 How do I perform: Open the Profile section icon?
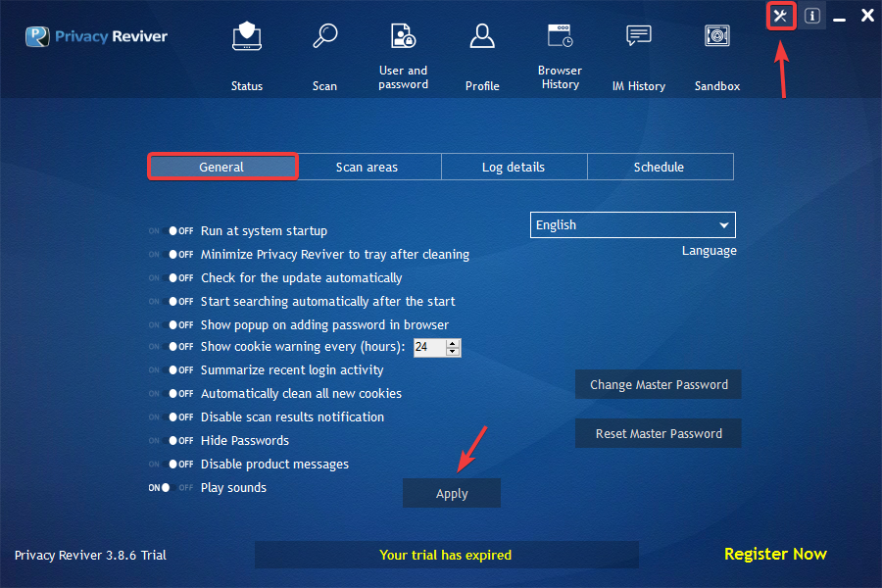(x=482, y=36)
